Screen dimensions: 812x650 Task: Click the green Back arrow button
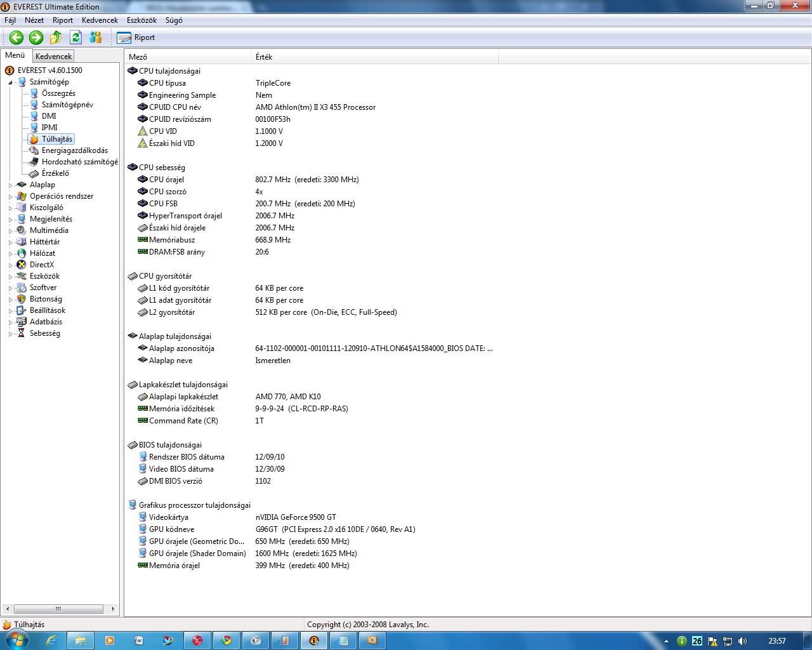16,37
